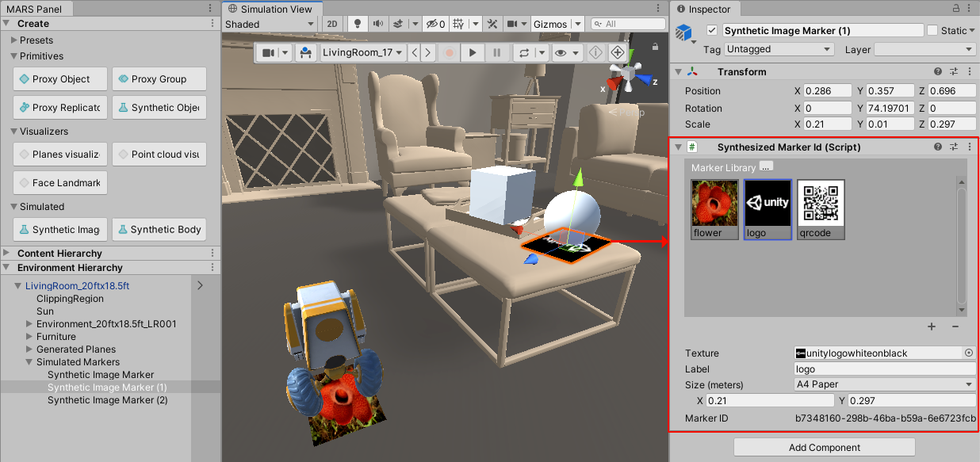Open Synthesized Marker Id preset settings icon
This screenshot has height=462, width=980.
pos(954,147)
